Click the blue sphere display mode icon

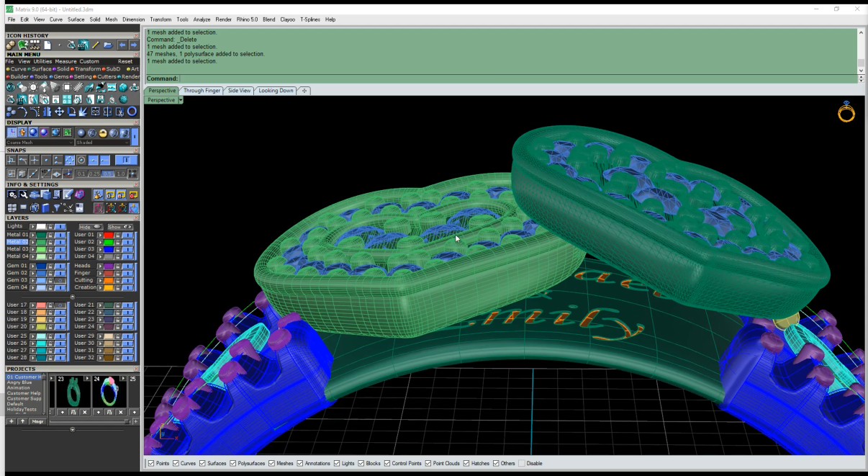33,133
